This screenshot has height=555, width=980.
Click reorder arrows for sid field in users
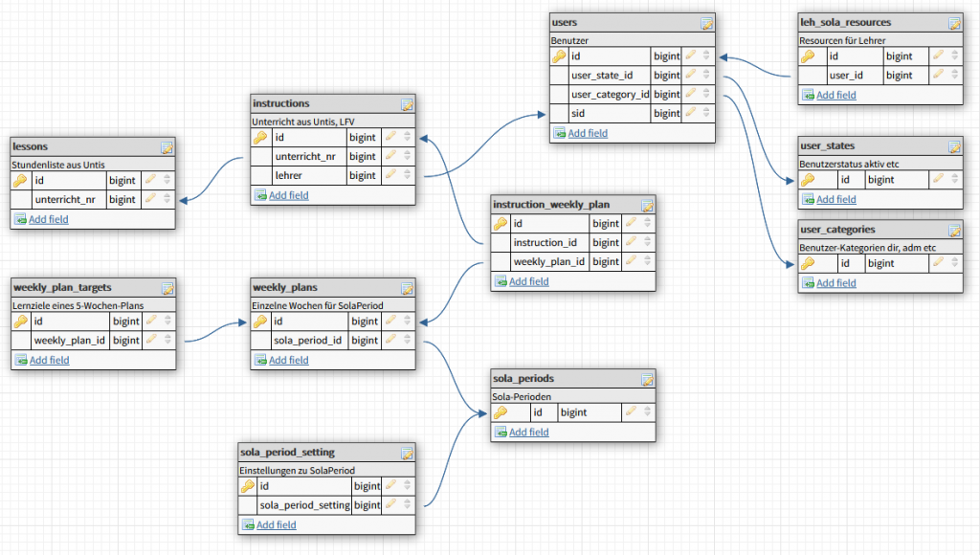[x=706, y=114]
